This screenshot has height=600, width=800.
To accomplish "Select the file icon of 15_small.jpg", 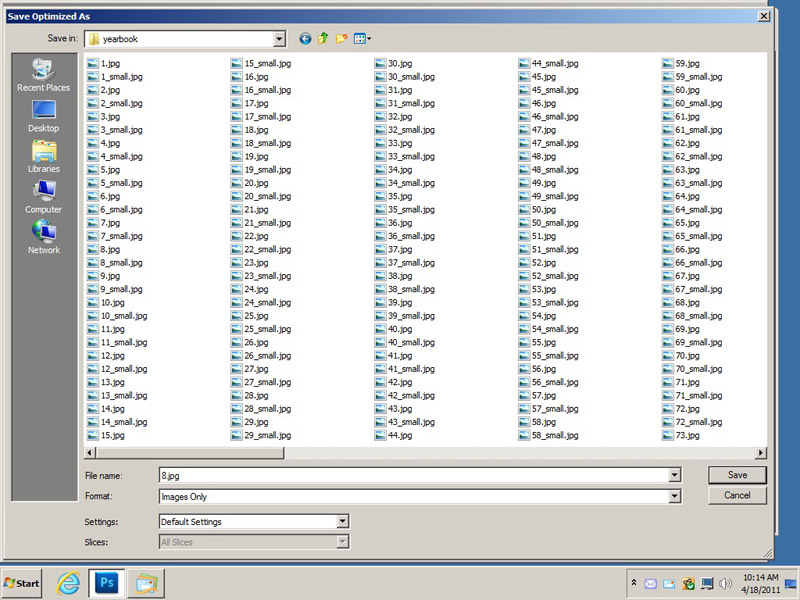I will click(x=236, y=64).
